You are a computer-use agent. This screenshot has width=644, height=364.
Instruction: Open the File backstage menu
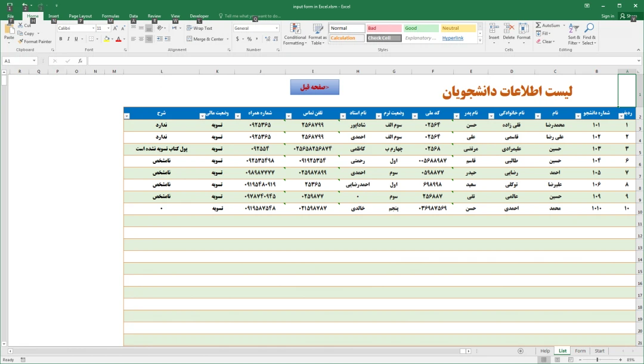[x=11, y=16]
